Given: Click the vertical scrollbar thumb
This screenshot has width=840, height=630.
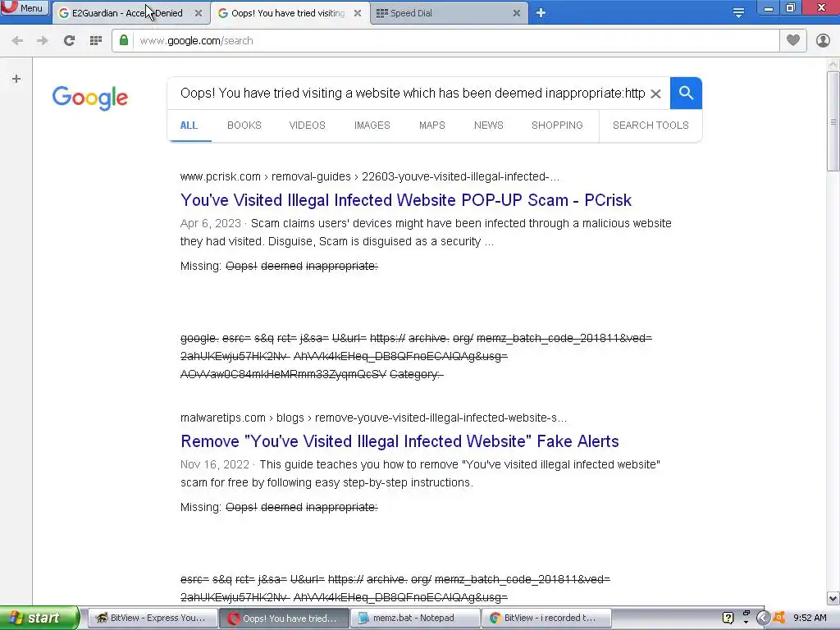Looking at the screenshot, I should coord(833,122).
